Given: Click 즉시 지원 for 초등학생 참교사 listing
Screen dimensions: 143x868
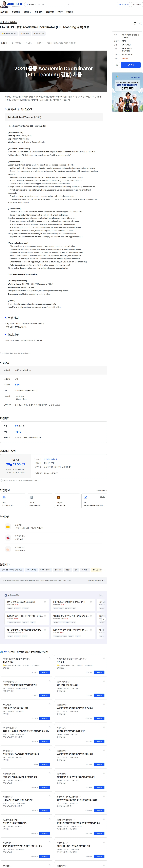Looking at the screenshot, I should coord(45,672).
